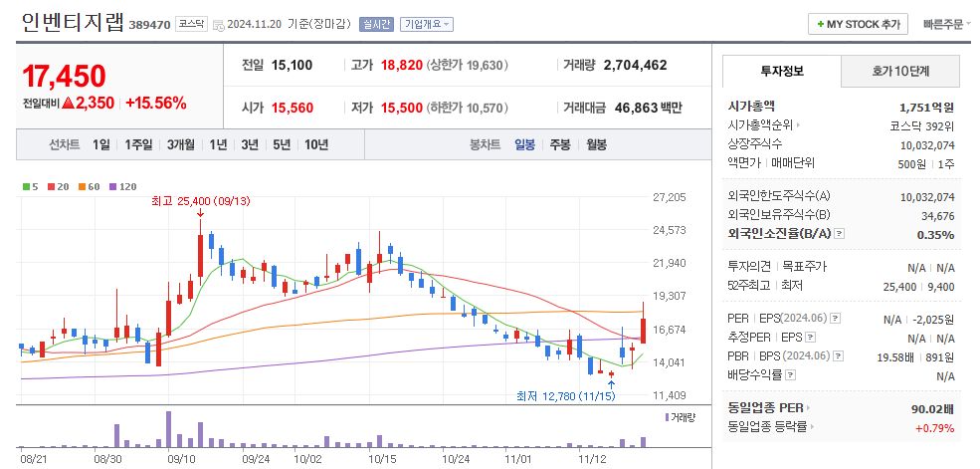Click the +0.79% industry change value
This screenshot has height=469, width=980.
point(935,428)
